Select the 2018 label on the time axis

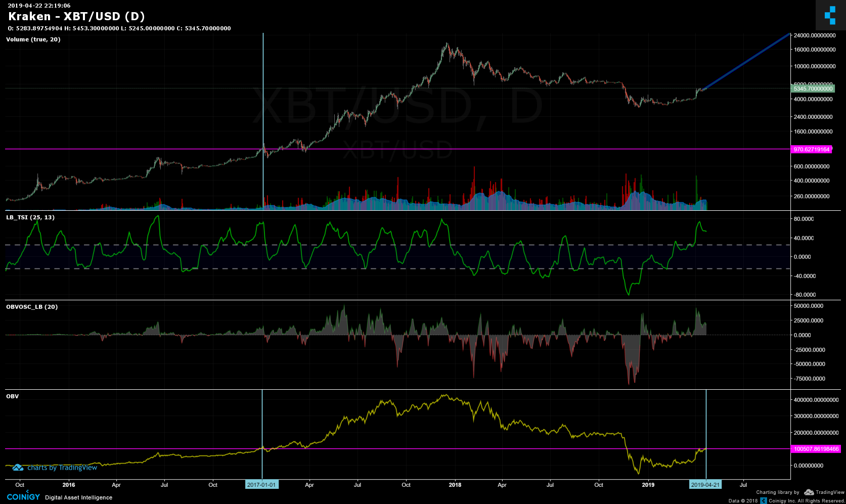[455, 485]
